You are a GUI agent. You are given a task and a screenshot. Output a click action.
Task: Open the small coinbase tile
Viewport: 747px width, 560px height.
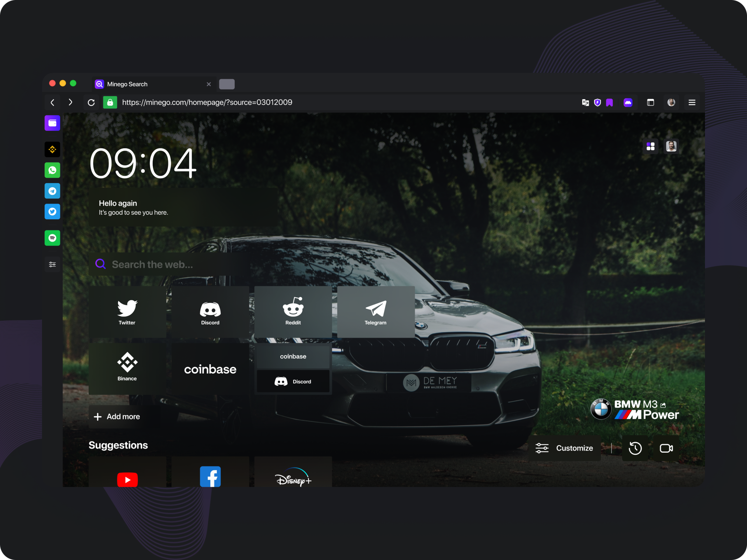click(293, 356)
